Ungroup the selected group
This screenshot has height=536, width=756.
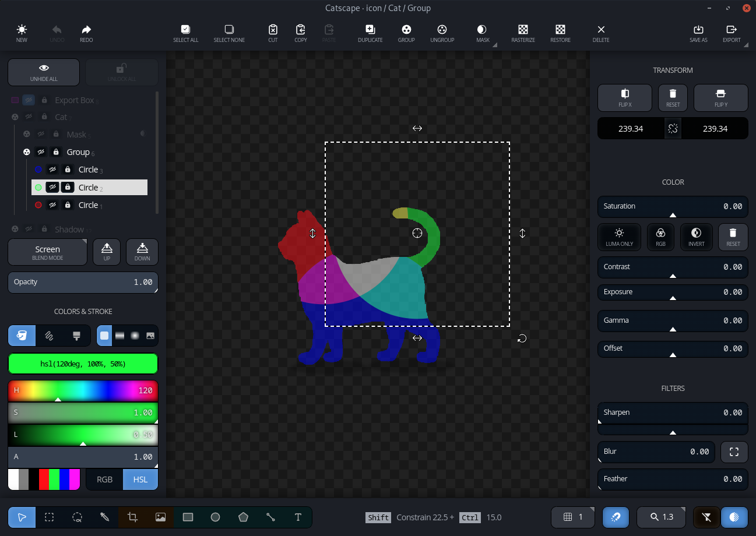[442, 34]
